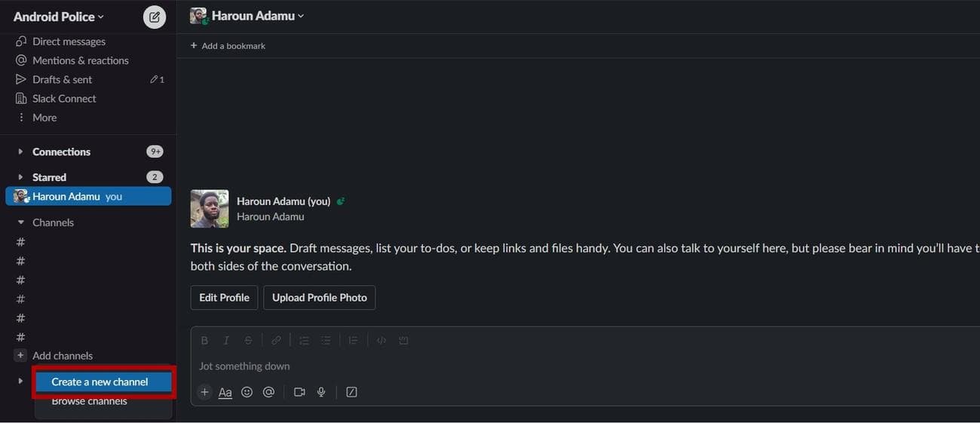Open Drafts & sent

(62, 79)
